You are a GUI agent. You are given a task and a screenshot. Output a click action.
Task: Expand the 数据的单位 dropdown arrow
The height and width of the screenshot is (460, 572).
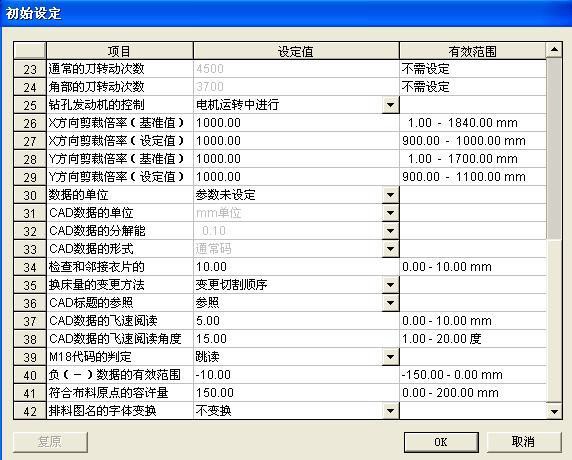pyautogui.click(x=390, y=195)
